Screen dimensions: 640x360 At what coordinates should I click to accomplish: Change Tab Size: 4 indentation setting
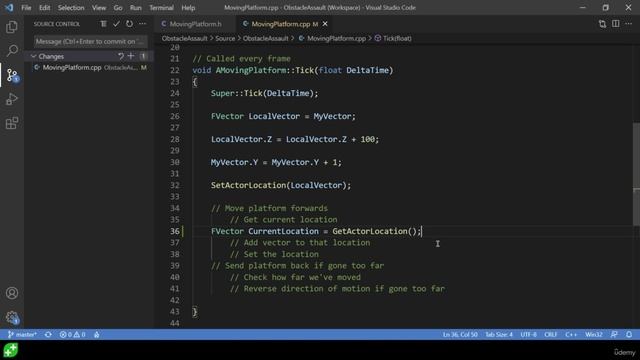point(499,334)
